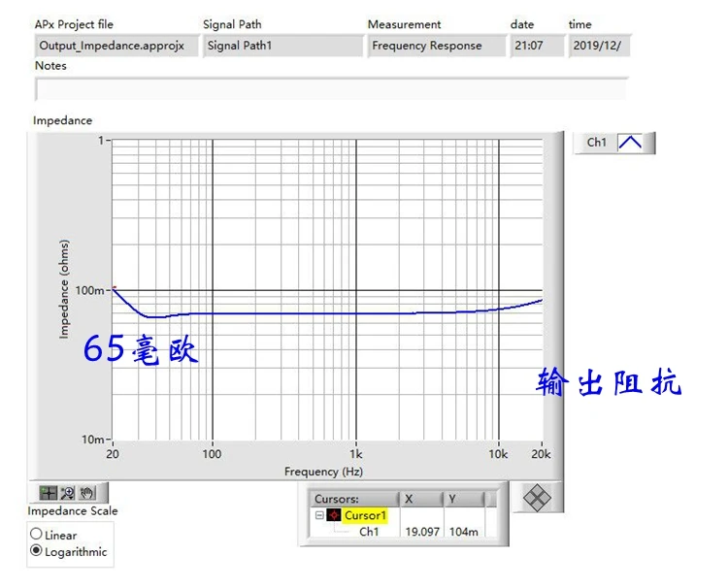Click the red Cursor1 crosshair icon

pos(334,515)
